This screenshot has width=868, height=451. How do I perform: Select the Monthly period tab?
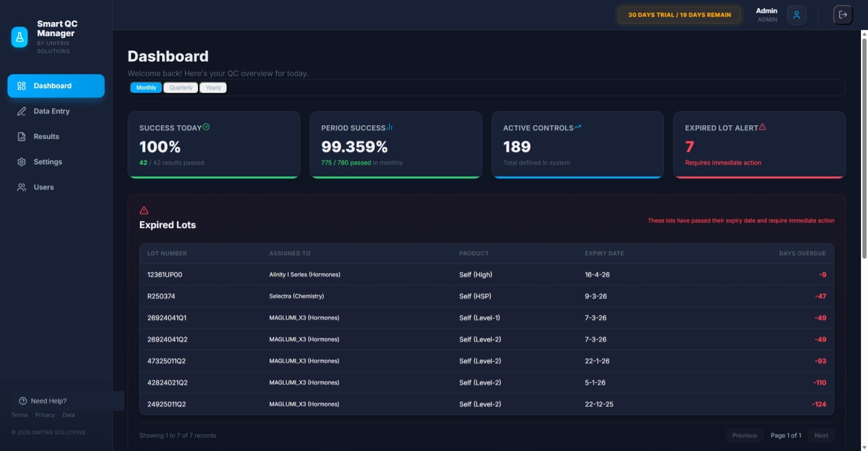click(x=146, y=88)
